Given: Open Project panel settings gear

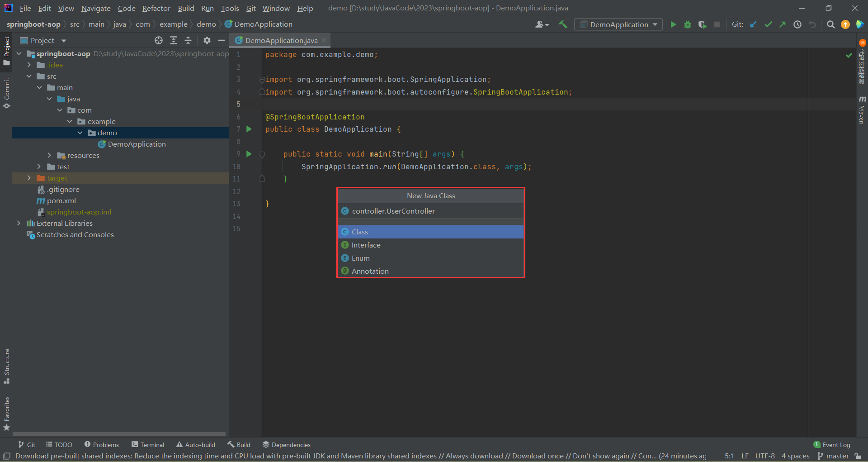Looking at the screenshot, I should coord(207,40).
